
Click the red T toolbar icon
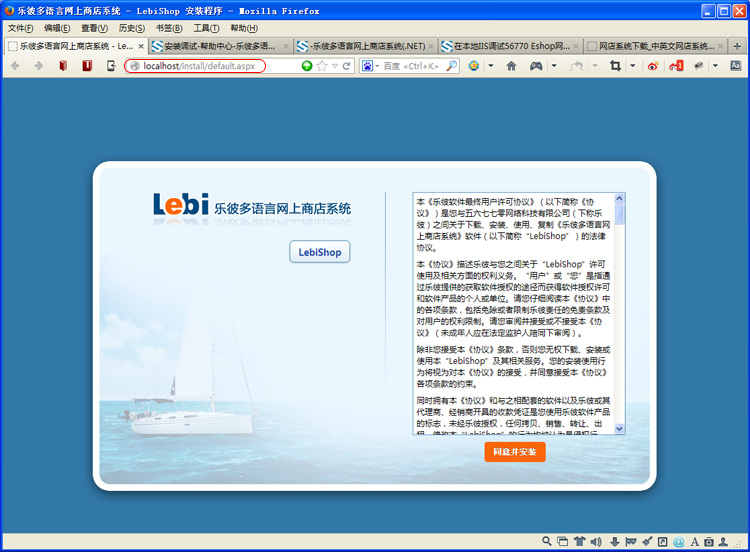coord(87,66)
